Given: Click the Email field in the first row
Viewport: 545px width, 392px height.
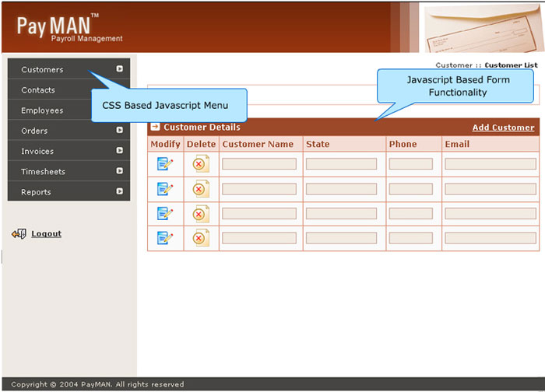Looking at the screenshot, I should [x=490, y=164].
